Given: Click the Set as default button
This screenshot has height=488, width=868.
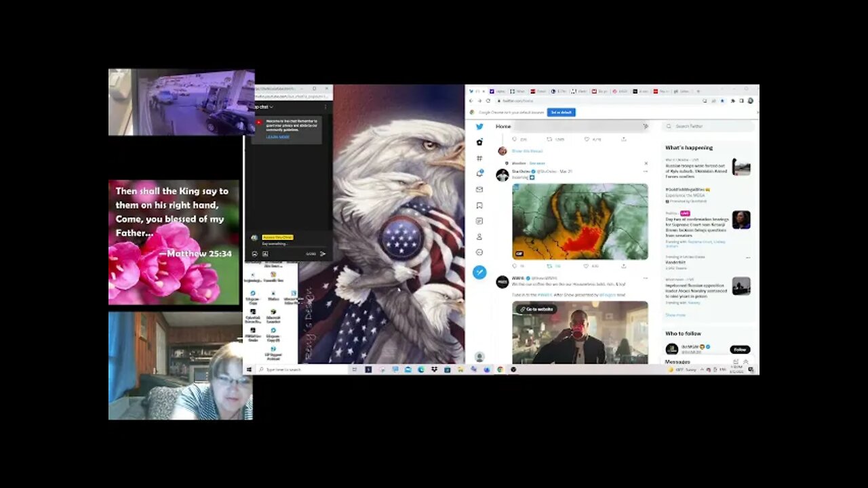Looking at the screenshot, I should coord(561,113).
